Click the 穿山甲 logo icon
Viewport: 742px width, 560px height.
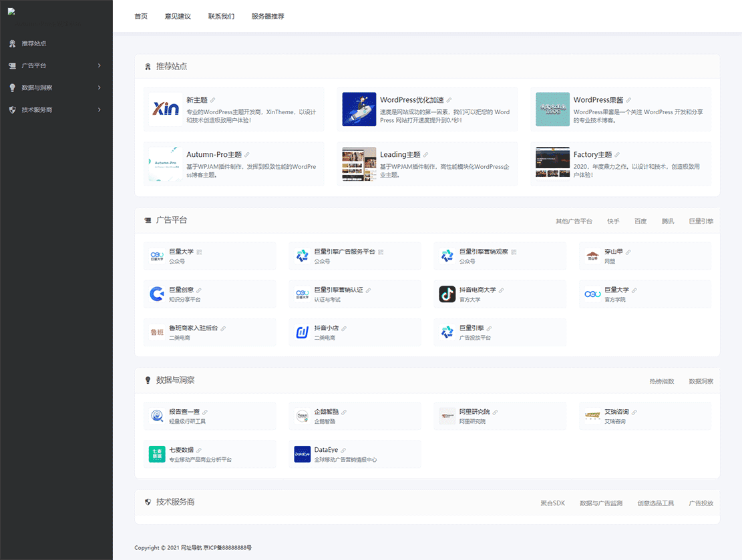coord(592,256)
